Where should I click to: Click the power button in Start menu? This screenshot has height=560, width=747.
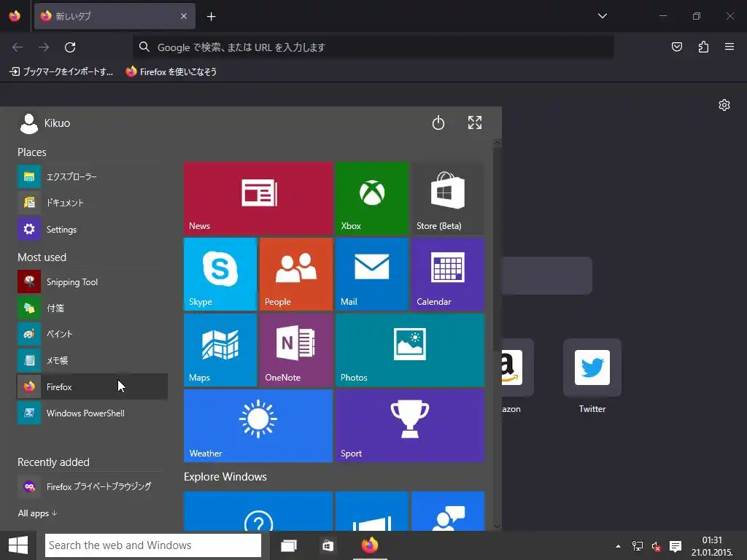pyautogui.click(x=438, y=122)
